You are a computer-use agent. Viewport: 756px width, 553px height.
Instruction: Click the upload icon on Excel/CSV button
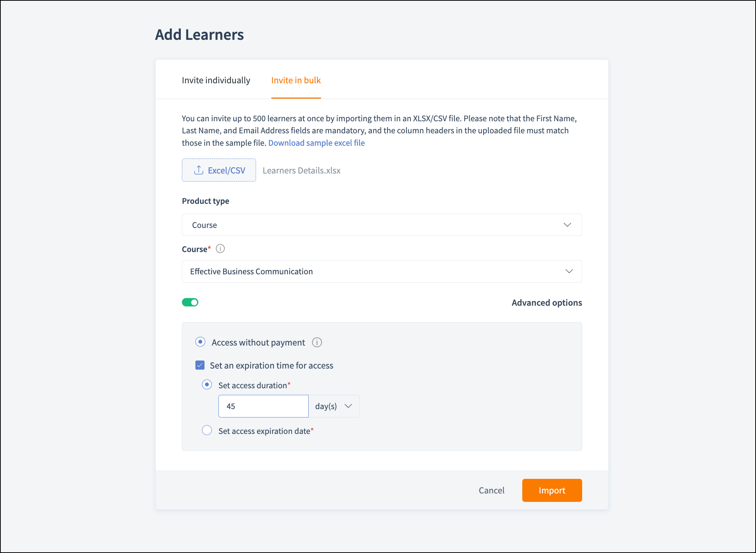click(199, 170)
